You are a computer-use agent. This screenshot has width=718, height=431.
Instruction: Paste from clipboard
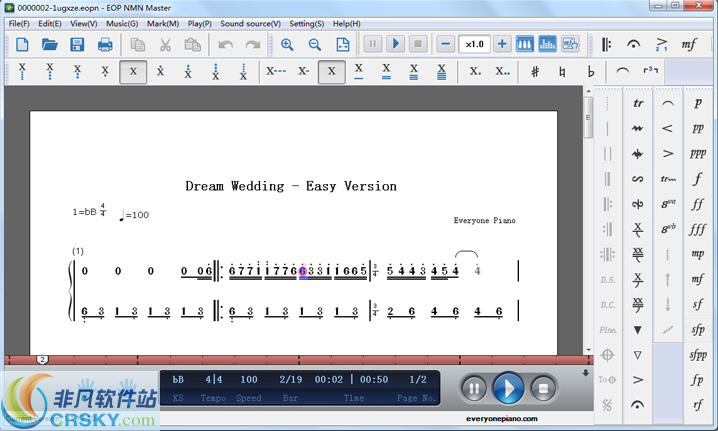(x=192, y=44)
